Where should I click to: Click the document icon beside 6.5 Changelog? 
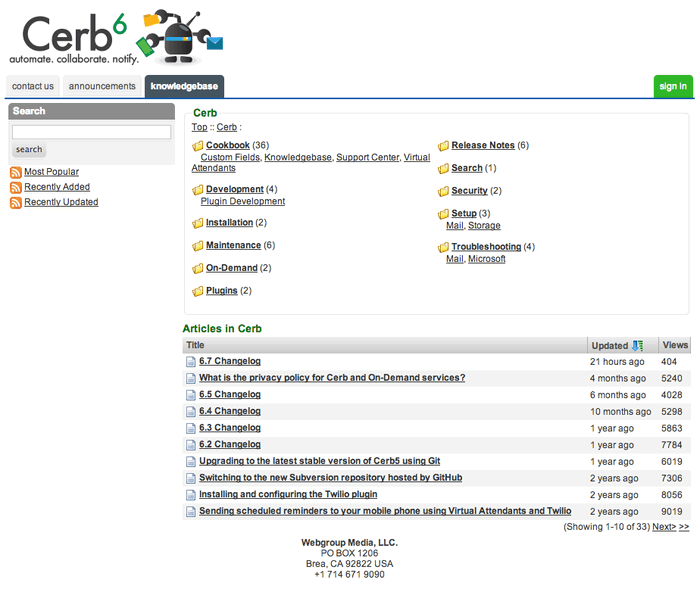click(191, 395)
